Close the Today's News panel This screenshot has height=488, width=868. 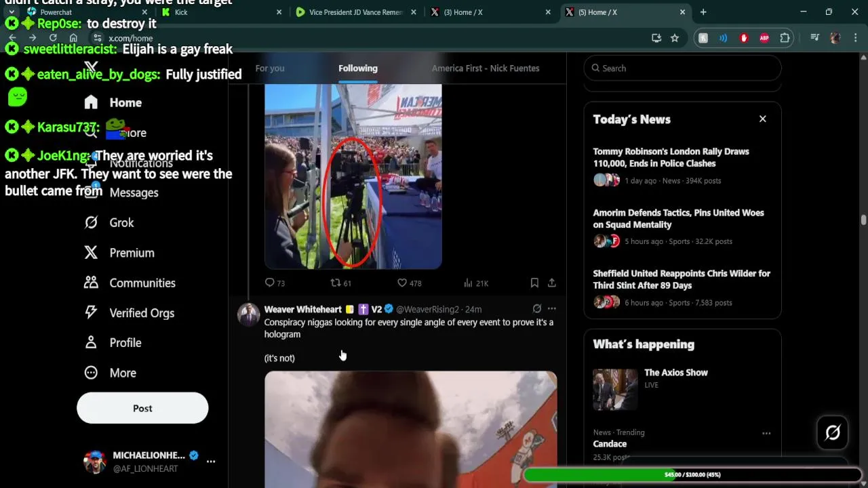(762, 119)
